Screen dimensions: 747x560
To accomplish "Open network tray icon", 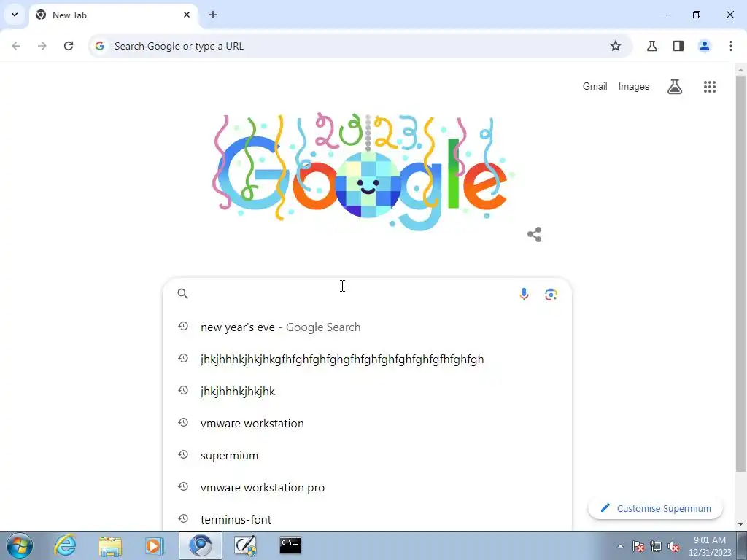I will click(656, 547).
